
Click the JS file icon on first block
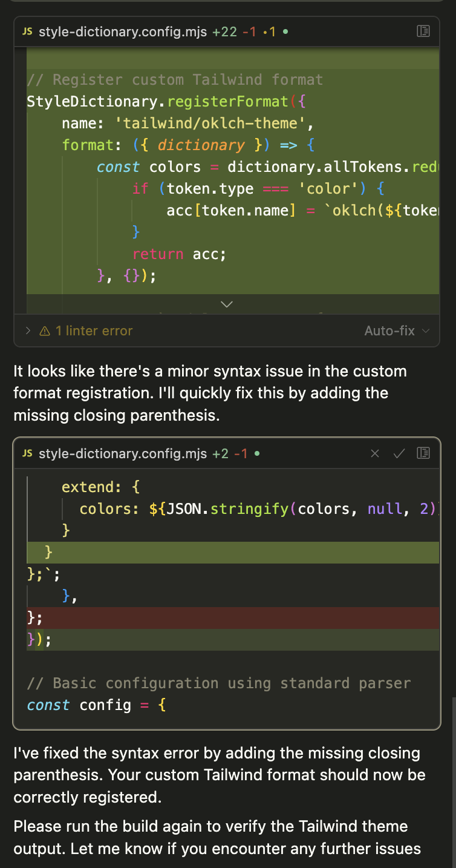point(27,31)
